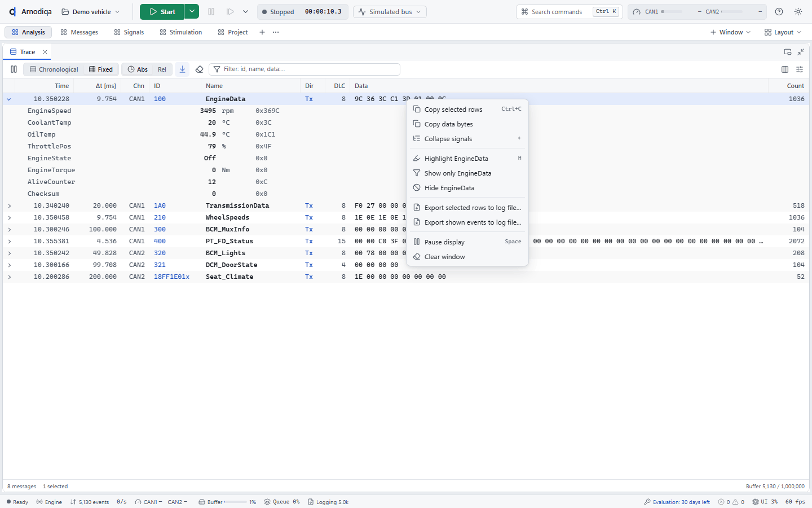Click the pause trace icon in trace toolbar

14,69
